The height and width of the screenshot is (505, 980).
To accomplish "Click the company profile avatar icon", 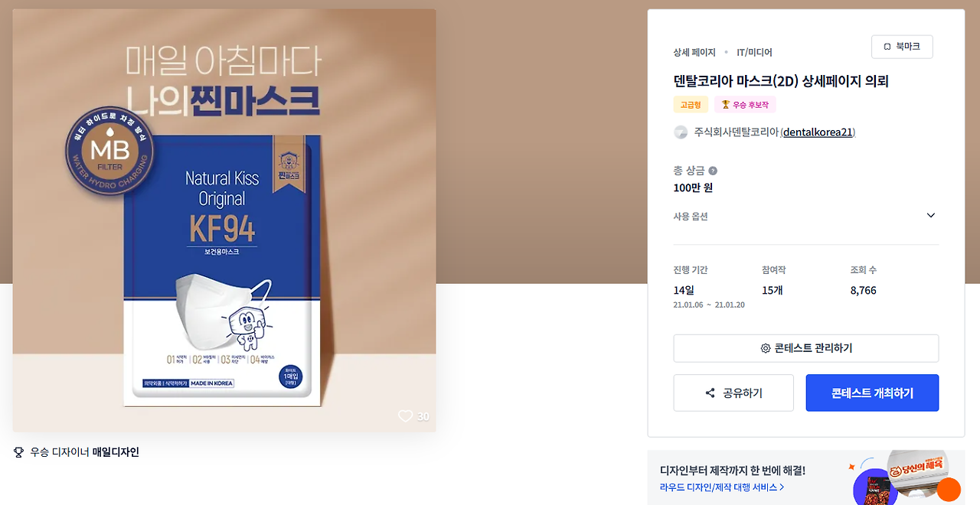I will [681, 132].
